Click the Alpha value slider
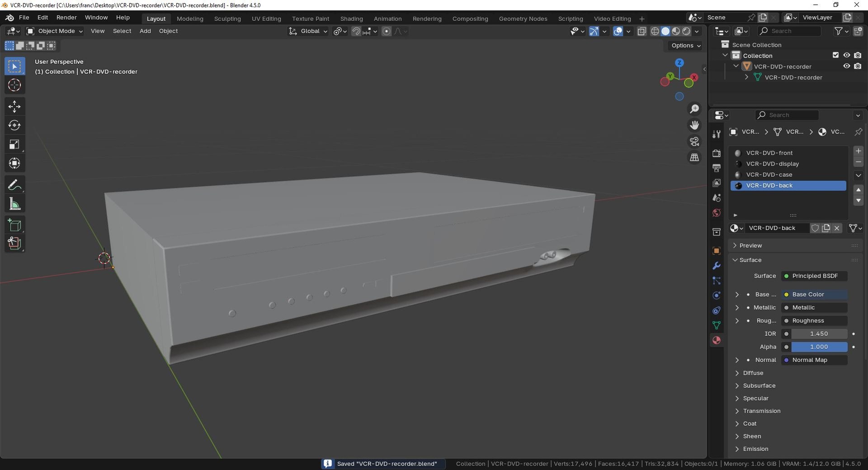868x470 pixels. tap(819, 347)
